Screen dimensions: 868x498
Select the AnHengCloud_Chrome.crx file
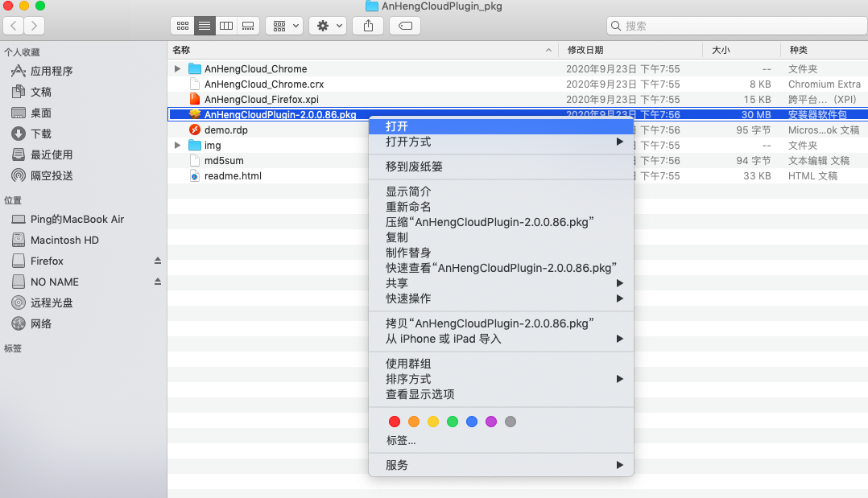(264, 84)
